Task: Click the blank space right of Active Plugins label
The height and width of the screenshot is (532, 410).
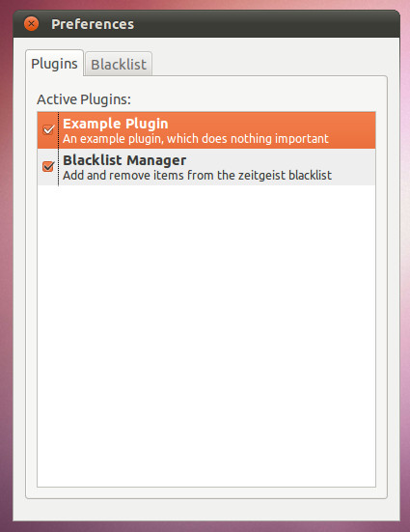Action: [x=255, y=99]
